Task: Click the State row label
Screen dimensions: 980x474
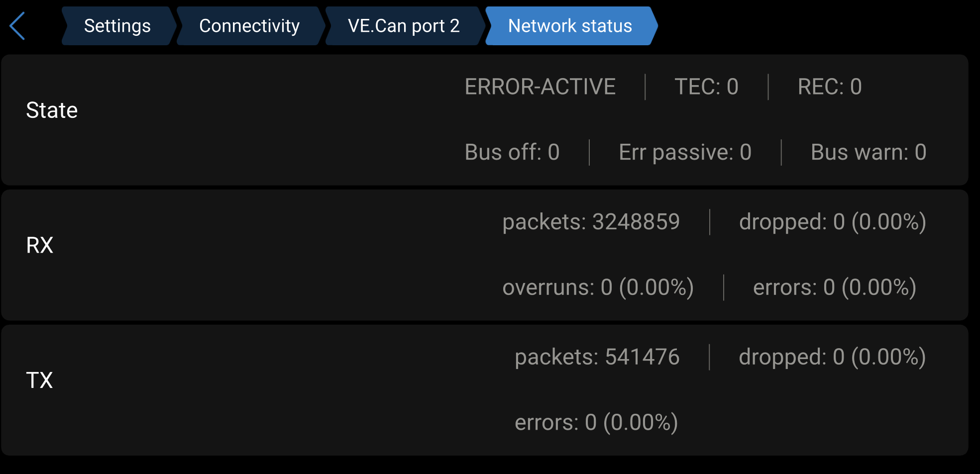Action: click(52, 110)
